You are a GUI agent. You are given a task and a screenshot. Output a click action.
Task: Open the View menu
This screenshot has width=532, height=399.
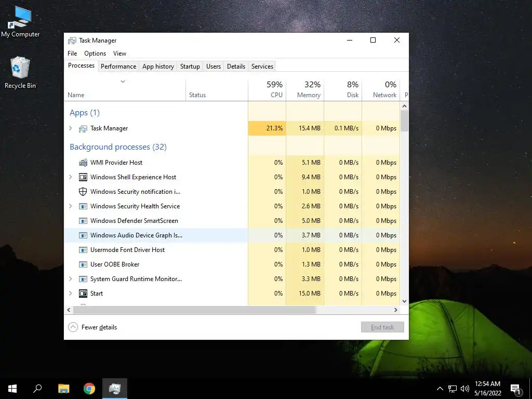(119, 54)
